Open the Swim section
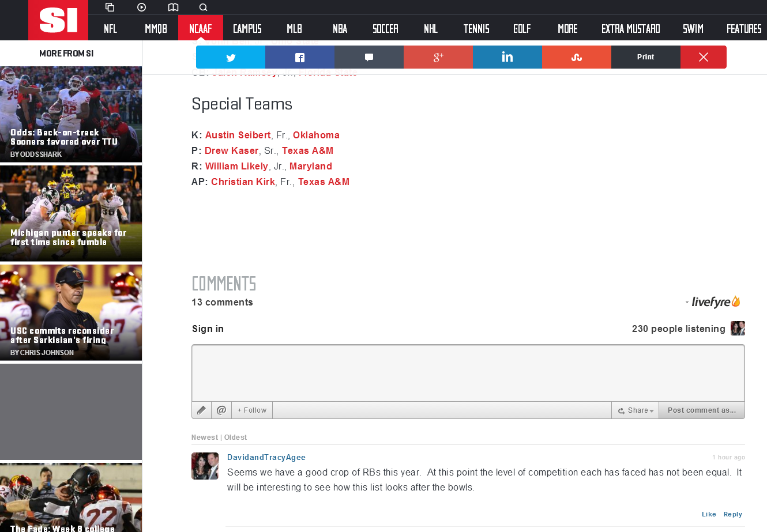The height and width of the screenshot is (532, 767). 693,28
